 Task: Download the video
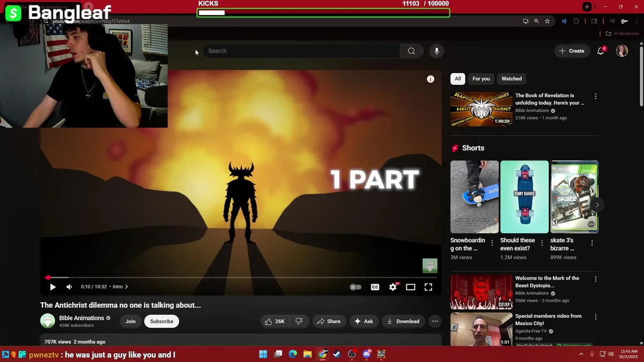403,321
